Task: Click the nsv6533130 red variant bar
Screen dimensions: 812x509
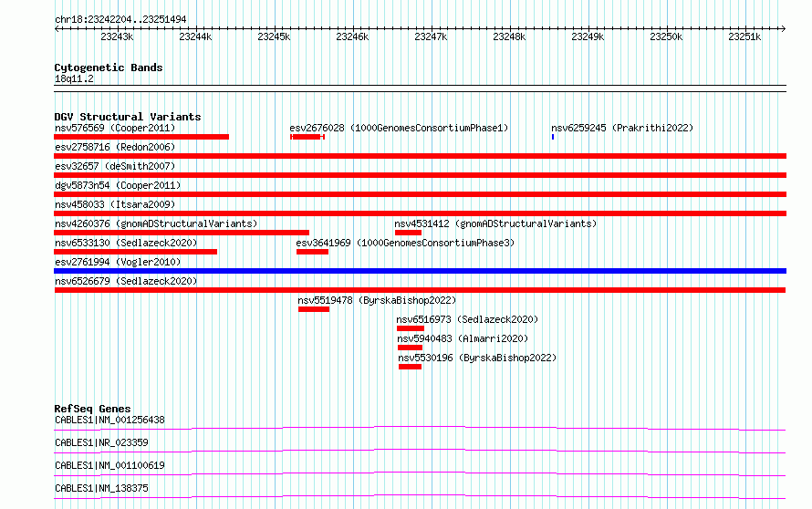Action: click(136, 252)
